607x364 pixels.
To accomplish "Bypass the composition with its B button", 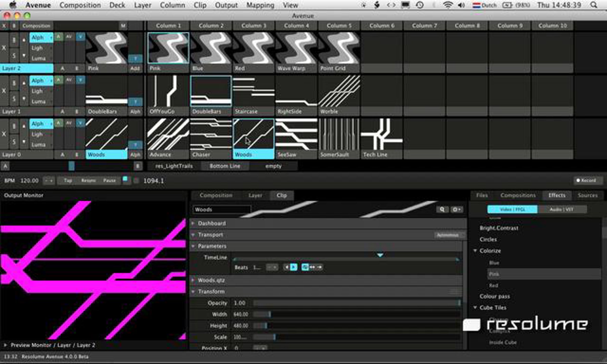I will tap(14, 26).
